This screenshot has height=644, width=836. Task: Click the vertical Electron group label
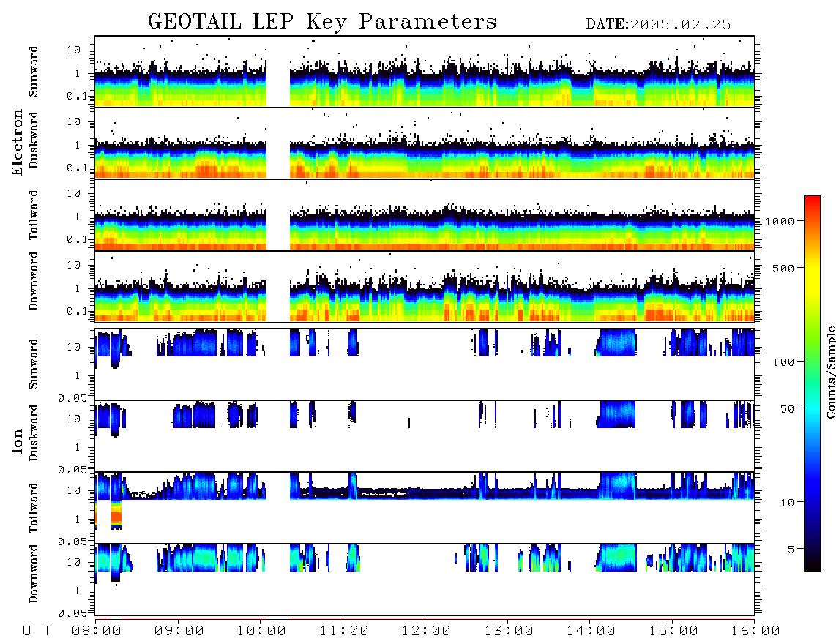17,143
